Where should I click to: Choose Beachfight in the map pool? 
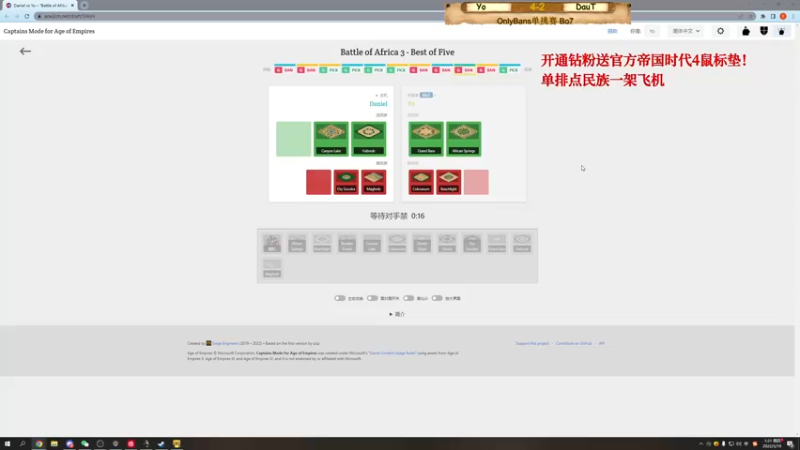322,243
